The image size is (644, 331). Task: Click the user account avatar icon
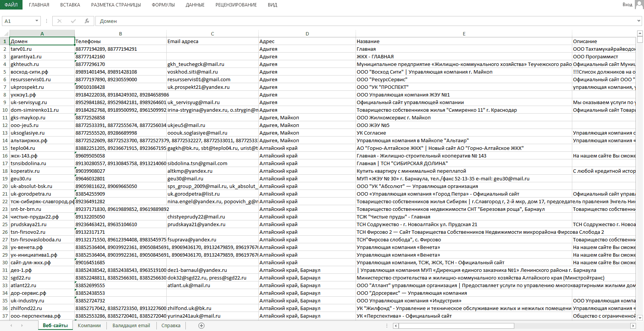click(639, 5)
